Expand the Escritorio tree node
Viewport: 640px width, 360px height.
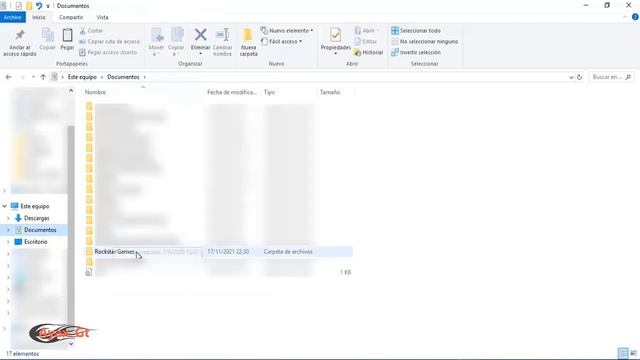(x=8, y=242)
